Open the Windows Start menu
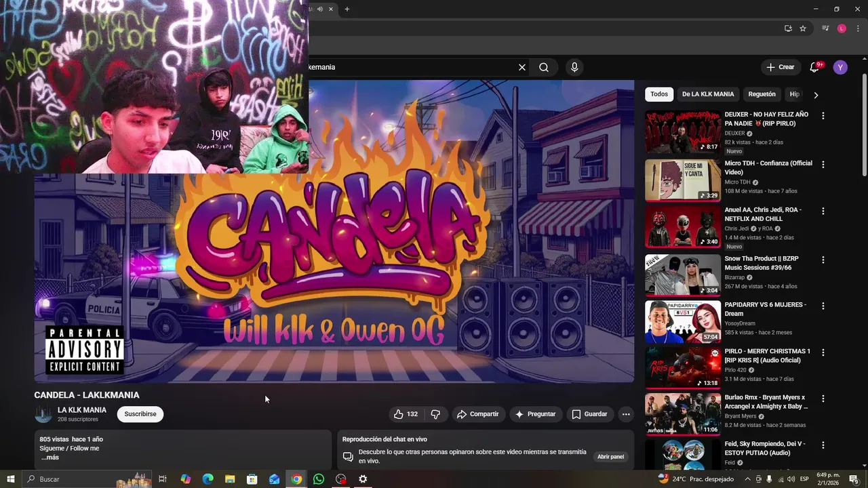This screenshot has height=488, width=868. pyautogui.click(x=10, y=479)
